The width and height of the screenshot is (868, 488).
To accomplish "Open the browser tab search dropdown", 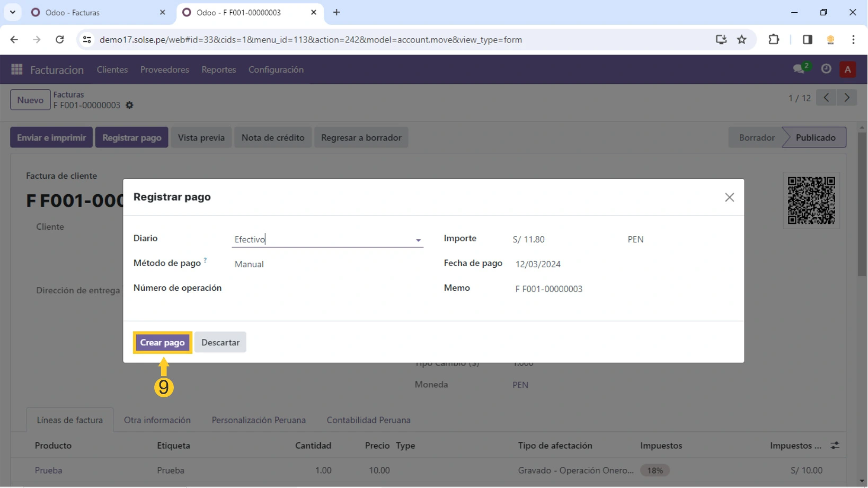I will point(13,12).
